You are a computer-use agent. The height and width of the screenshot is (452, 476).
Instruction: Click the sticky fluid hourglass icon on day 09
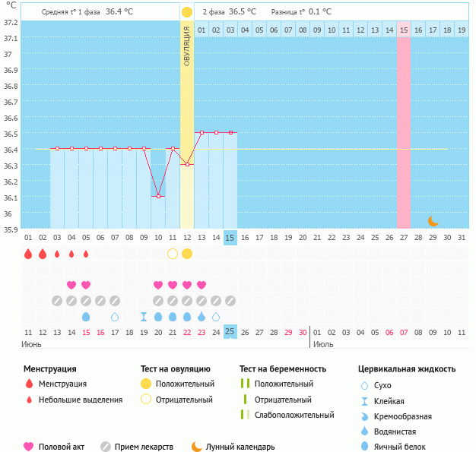(x=144, y=317)
